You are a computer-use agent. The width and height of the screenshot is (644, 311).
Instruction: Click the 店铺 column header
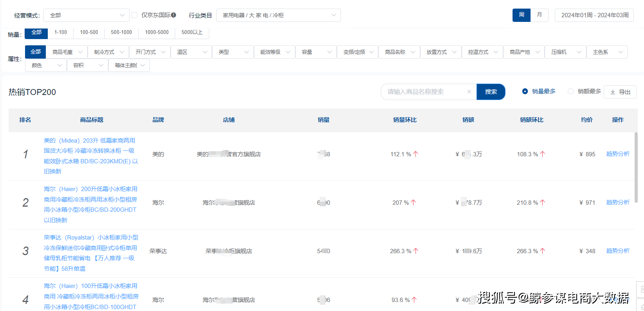(228, 120)
